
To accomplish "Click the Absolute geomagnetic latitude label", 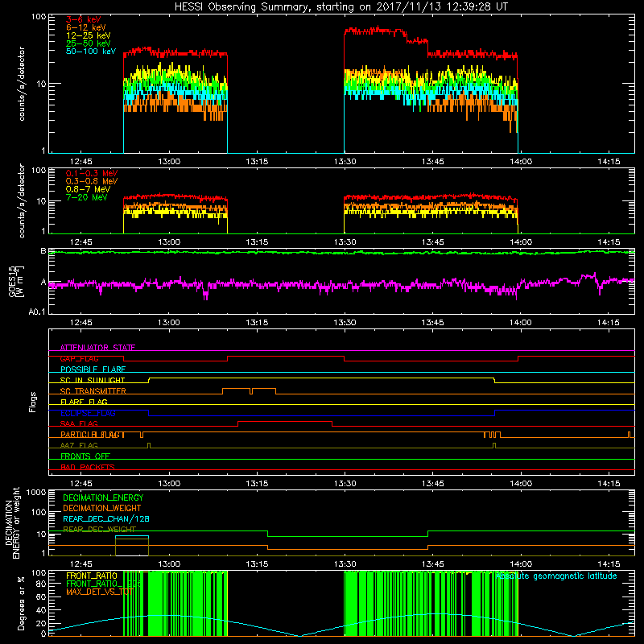I will pyautogui.click(x=555, y=576).
